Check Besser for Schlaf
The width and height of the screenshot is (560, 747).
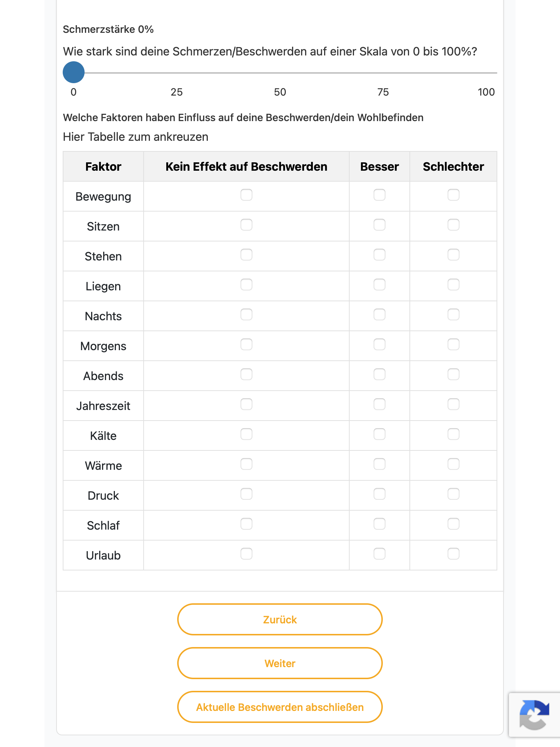click(x=380, y=524)
